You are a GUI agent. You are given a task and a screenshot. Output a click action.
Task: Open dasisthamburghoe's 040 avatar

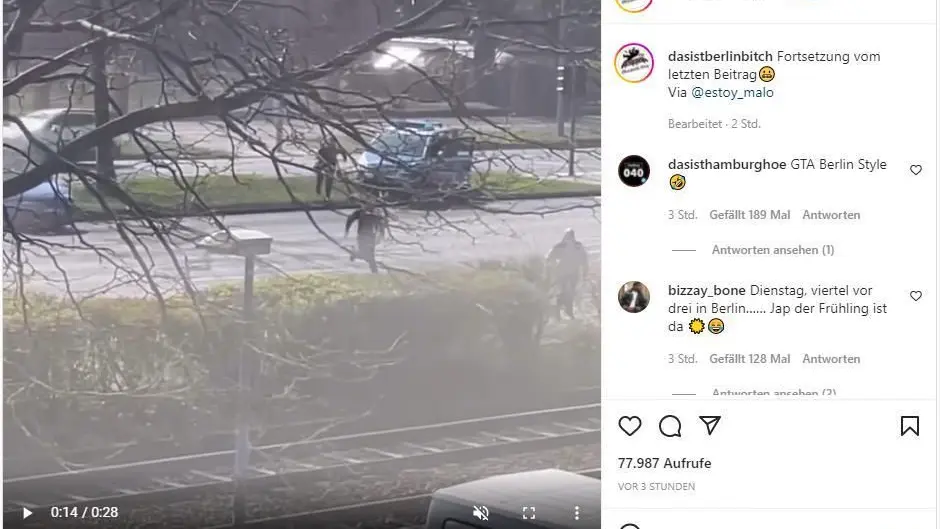tap(634, 172)
